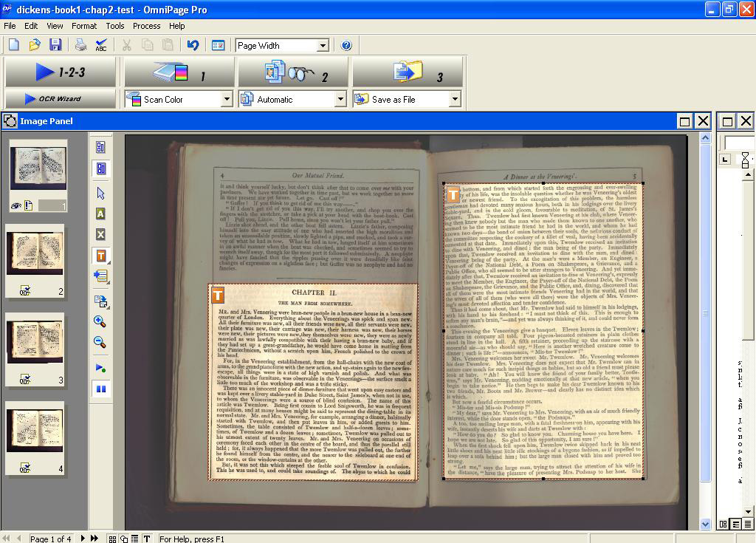Viewport: 756px width, 543px height.
Task: Open the Edit menu
Action: click(x=31, y=26)
